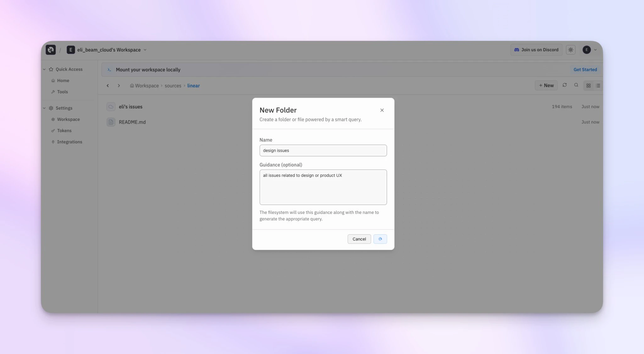Open Tokens from the Settings section

64,130
